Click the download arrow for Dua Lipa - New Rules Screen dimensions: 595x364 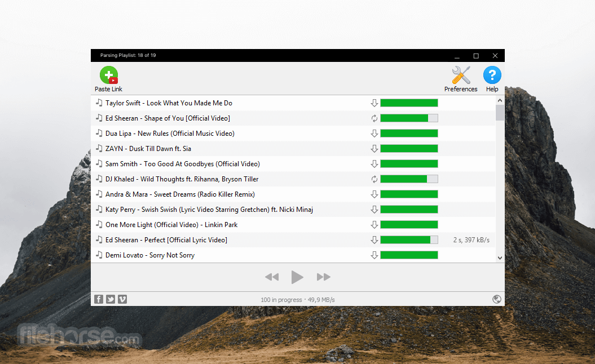click(x=374, y=133)
